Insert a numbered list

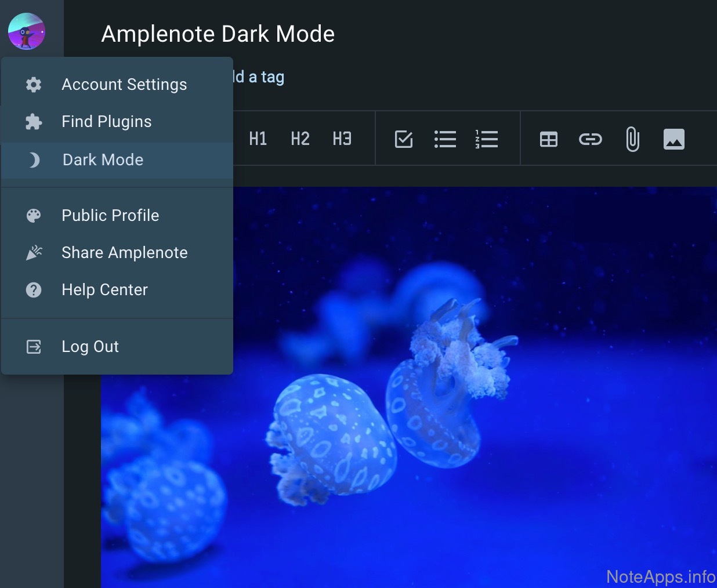[x=487, y=139]
